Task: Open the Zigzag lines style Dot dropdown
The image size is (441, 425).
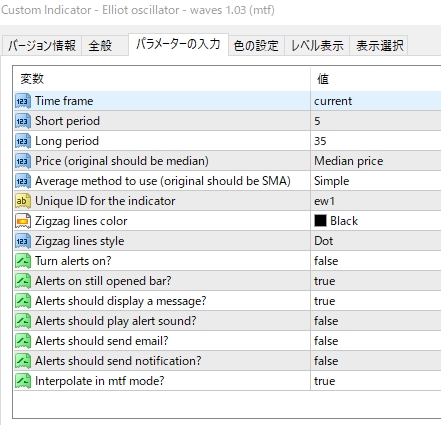Action: click(x=376, y=241)
